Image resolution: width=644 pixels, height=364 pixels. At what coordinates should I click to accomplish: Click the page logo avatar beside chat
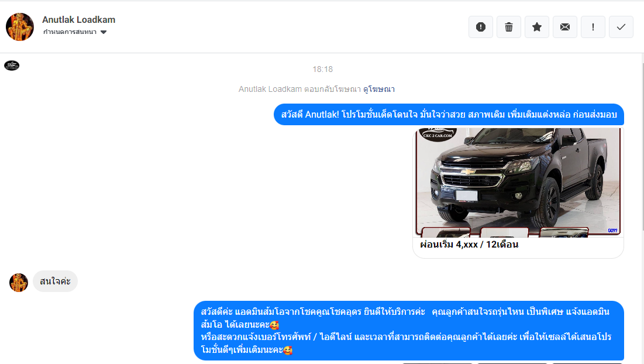[x=12, y=66]
